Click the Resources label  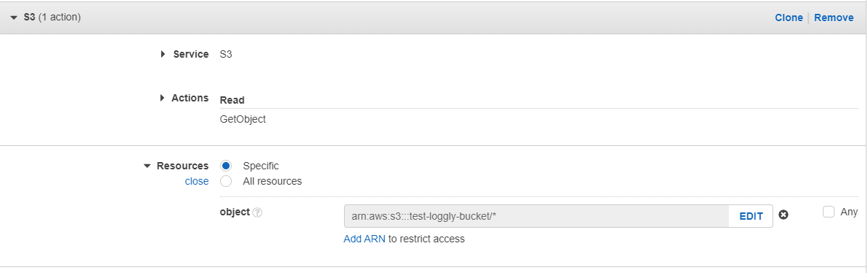tap(183, 166)
